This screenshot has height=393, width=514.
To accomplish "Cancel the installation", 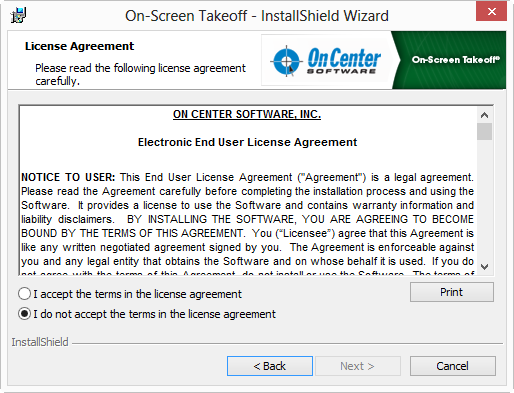I will point(453,366).
